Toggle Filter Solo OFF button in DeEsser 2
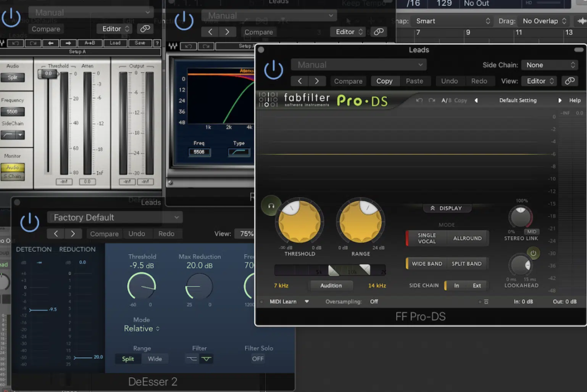 click(x=258, y=359)
